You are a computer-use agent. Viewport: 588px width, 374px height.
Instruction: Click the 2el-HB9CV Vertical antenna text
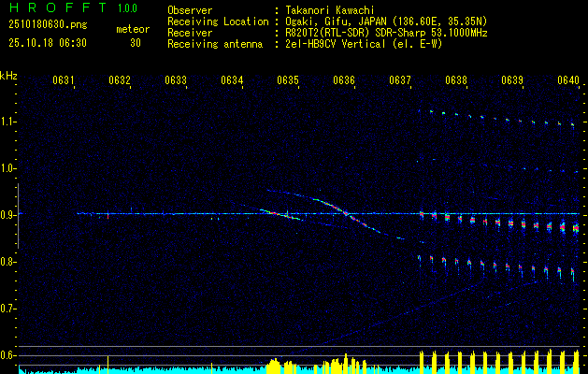point(364,44)
